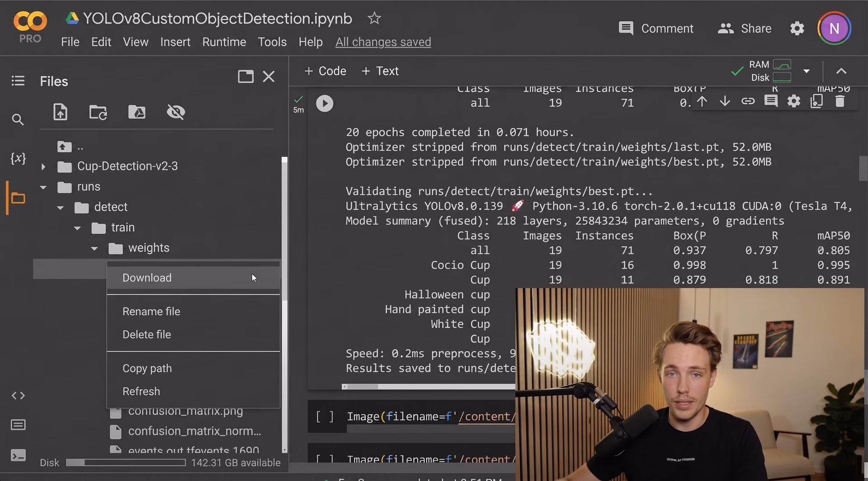868x481 pixels.
Task: Open the File menu
Action: [70, 42]
